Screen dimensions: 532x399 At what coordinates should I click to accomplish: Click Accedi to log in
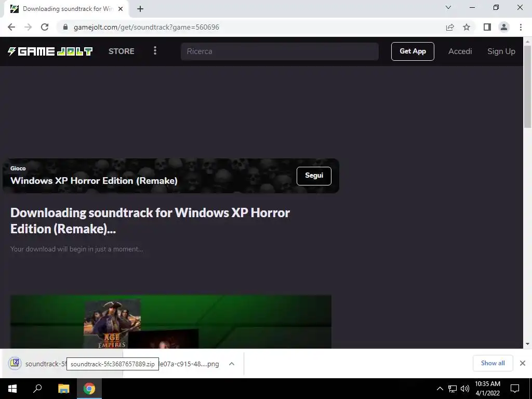pyautogui.click(x=460, y=51)
